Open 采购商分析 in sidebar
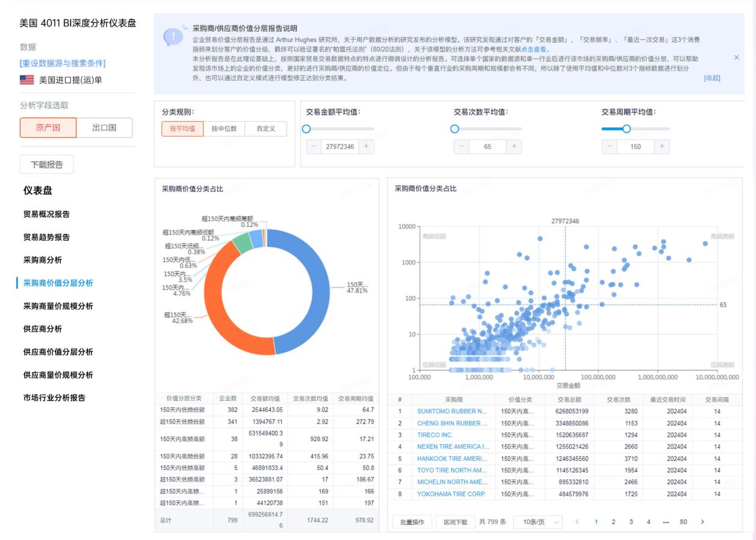The image size is (756, 540). (x=43, y=260)
